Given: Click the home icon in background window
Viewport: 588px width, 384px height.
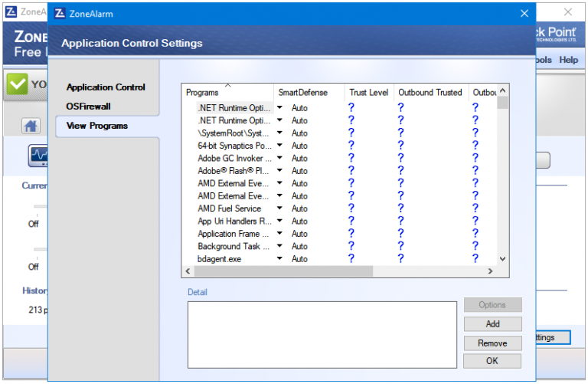Looking at the screenshot, I should (31, 126).
